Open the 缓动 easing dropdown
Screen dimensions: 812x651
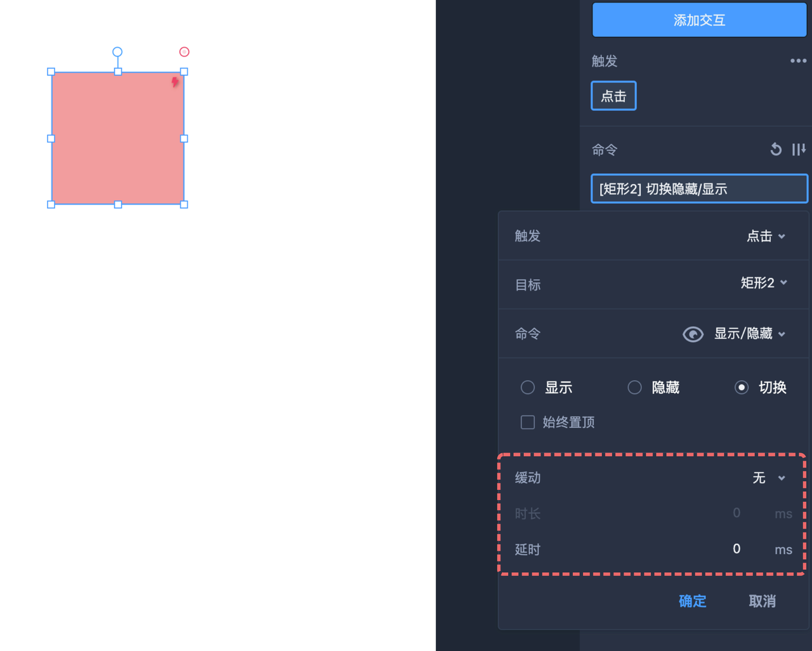click(x=768, y=478)
